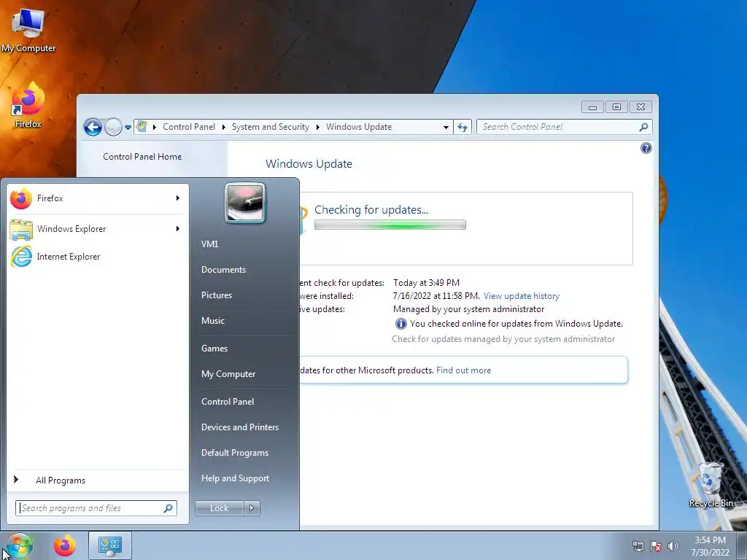Click the 'Windows Update' page heading
The height and width of the screenshot is (560, 747).
point(309,164)
